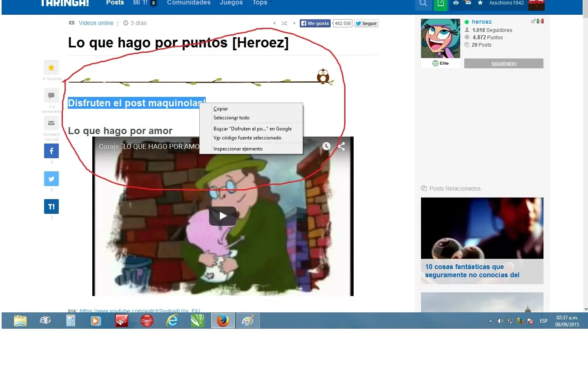
Task: Open heroez author avatar
Action: tap(441, 38)
